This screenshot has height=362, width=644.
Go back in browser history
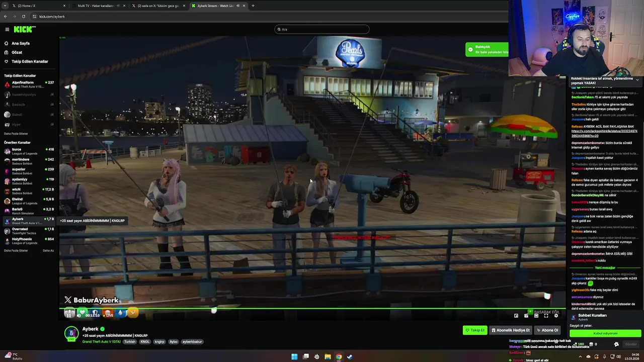click(6, 16)
